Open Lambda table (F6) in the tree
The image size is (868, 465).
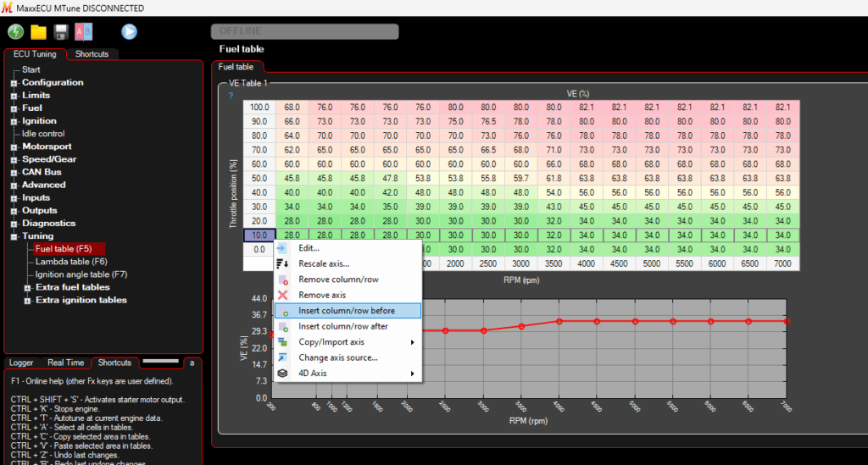pos(71,262)
